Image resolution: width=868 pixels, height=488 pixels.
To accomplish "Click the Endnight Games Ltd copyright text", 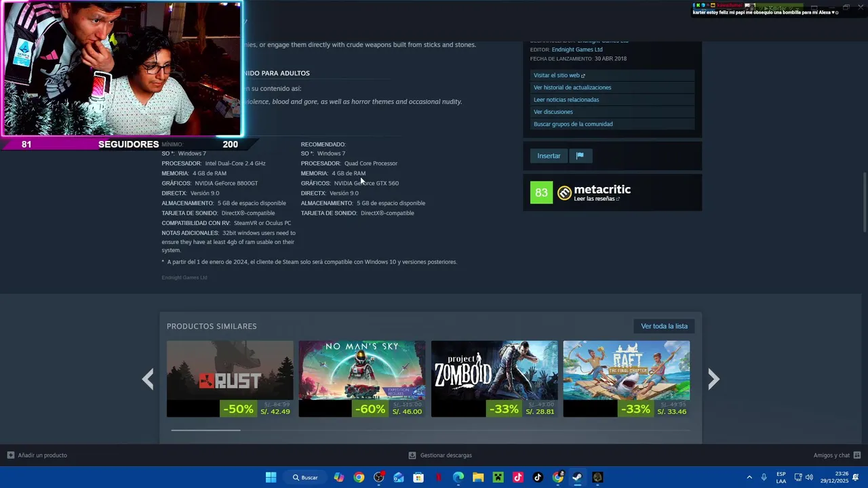I will coord(184,277).
